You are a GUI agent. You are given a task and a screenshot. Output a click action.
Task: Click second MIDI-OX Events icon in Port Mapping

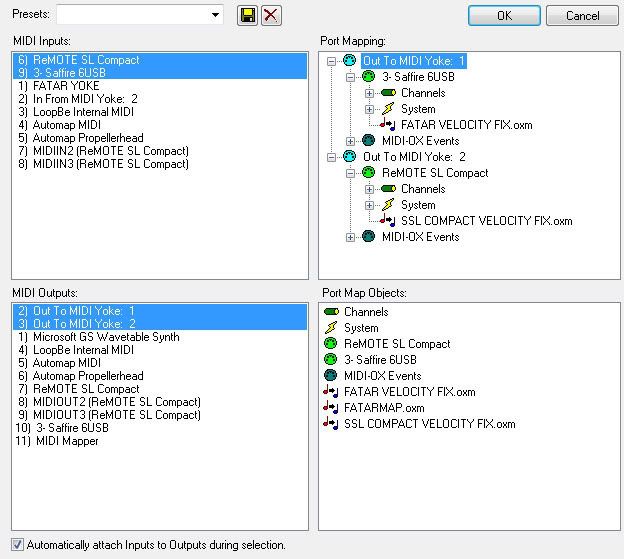click(369, 236)
